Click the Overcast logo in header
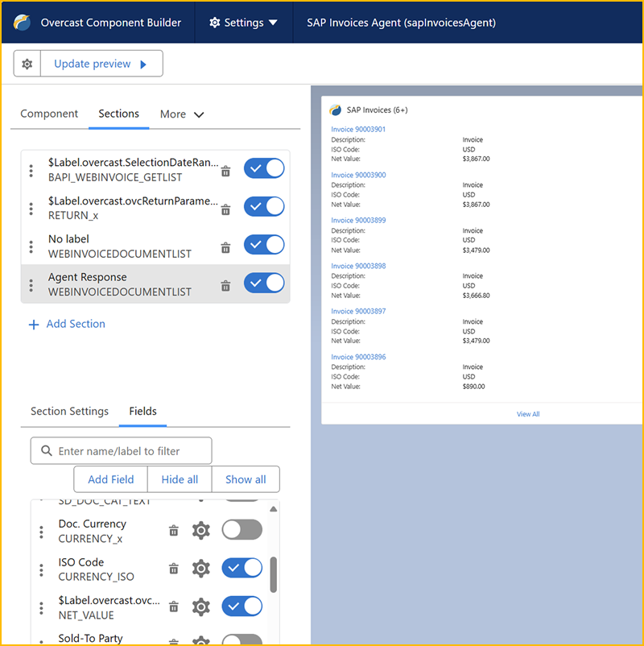 [x=23, y=23]
